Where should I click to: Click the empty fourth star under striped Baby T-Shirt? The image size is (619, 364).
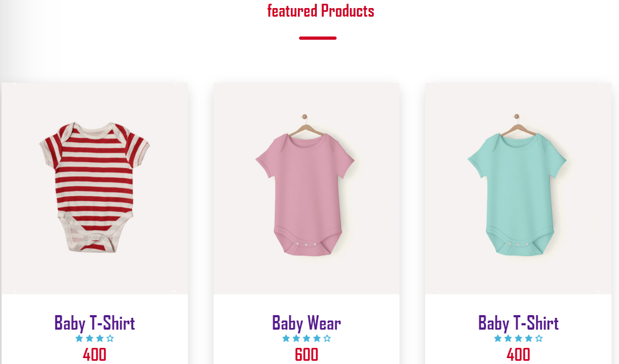[110, 338]
